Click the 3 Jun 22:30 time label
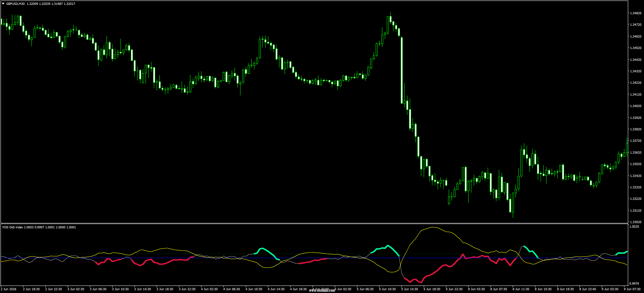Screen dimensions: 644x293 [x=187, y=289]
